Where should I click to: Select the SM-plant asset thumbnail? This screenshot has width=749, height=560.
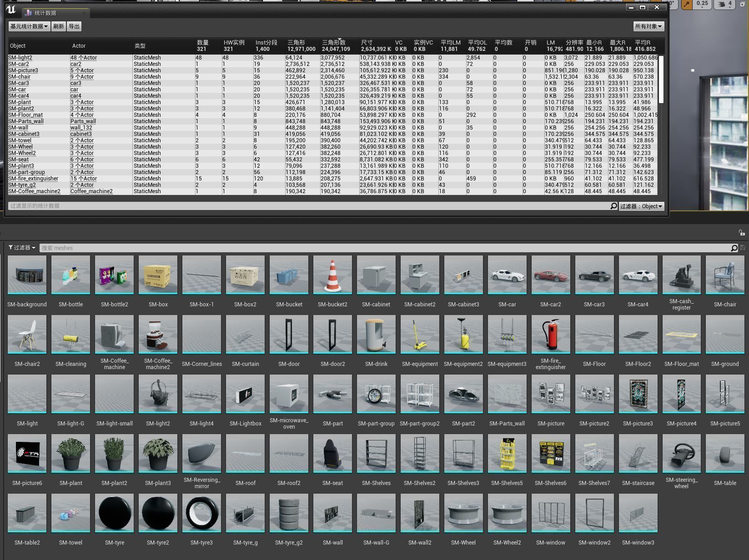point(71,453)
